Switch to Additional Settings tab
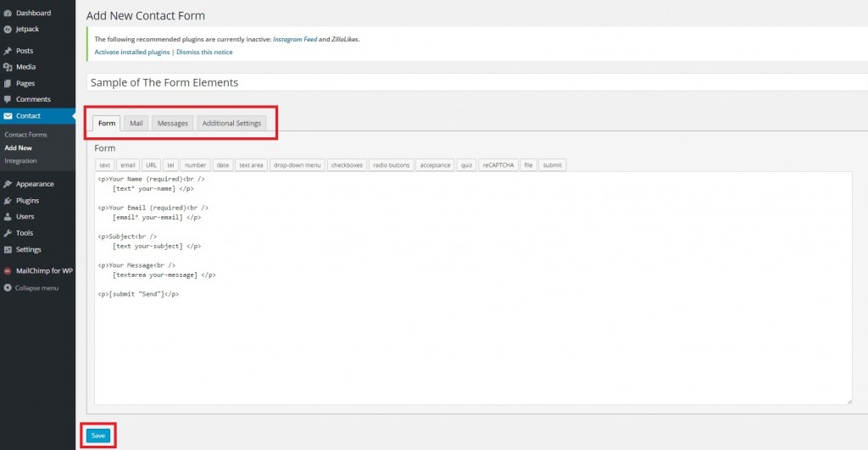 click(x=231, y=124)
